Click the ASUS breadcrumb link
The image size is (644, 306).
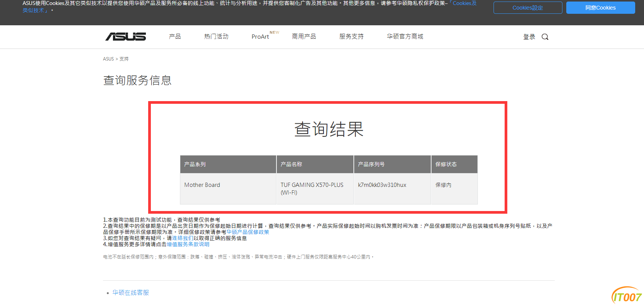point(108,59)
